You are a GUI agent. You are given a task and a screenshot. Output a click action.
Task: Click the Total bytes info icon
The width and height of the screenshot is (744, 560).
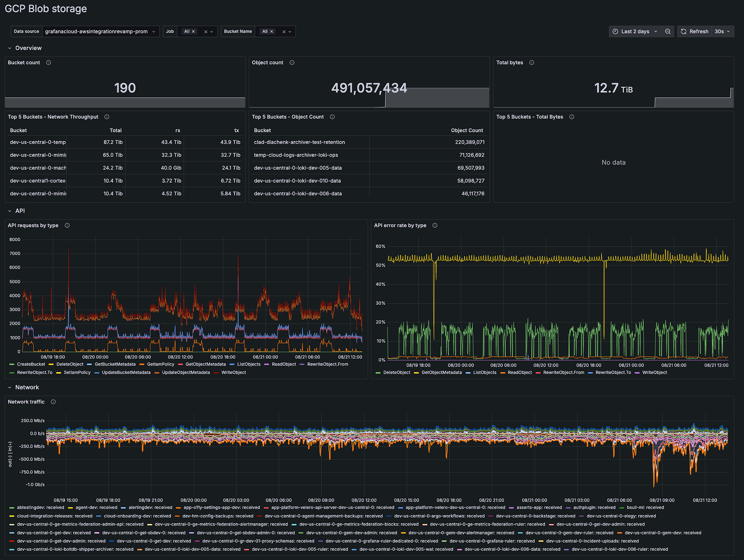pos(531,62)
